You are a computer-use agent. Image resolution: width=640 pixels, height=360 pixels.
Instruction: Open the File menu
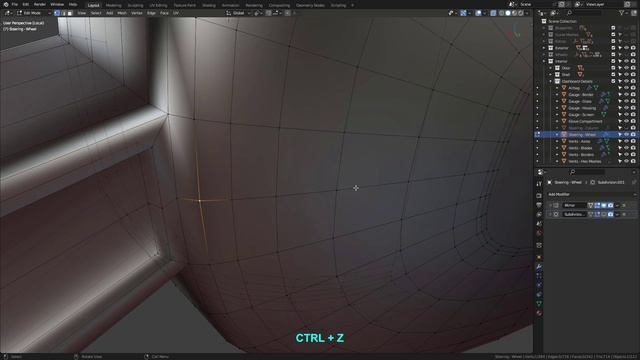[x=15, y=4]
